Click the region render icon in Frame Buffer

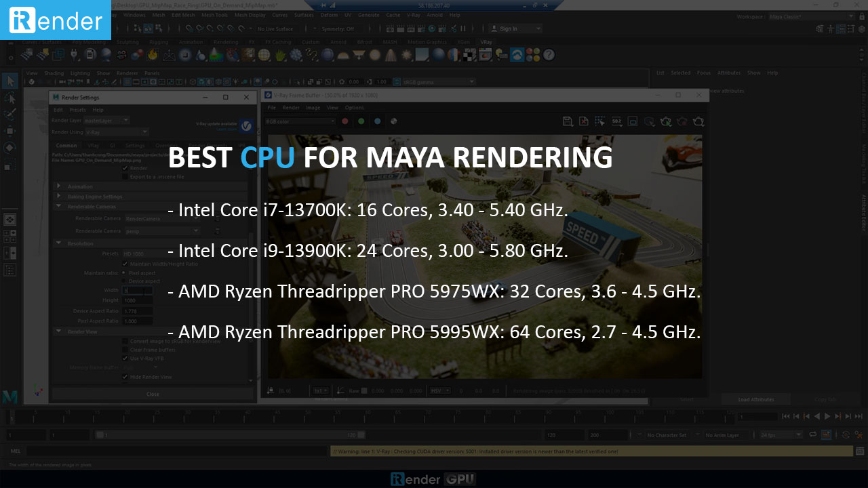(x=600, y=121)
